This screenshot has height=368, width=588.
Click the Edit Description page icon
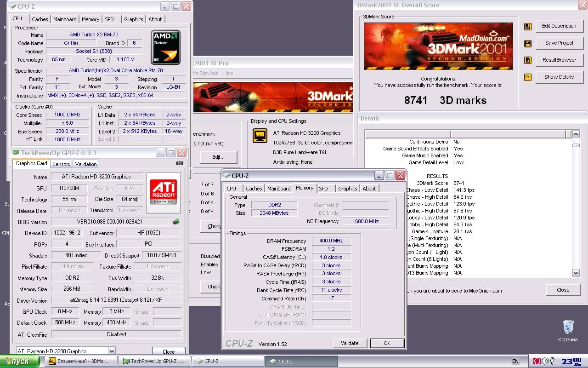[528, 26]
